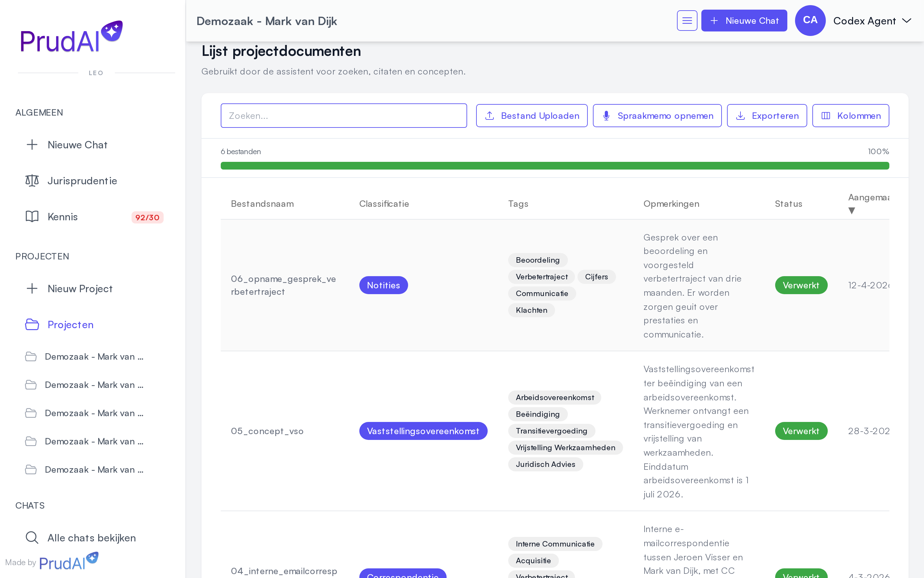Image resolution: width=924 pixels, height=578 pixels.
Task: Click the plus icon beside Nieuw Project
Action: click(32, 288)
